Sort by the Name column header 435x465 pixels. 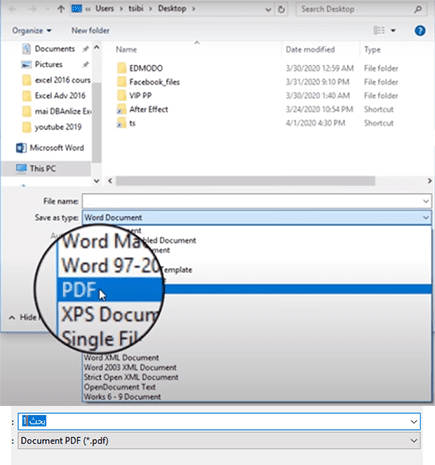pos(126,50)
